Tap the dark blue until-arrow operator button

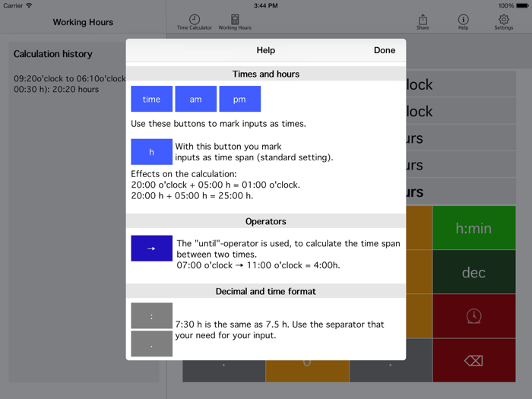tap(152, 249)
